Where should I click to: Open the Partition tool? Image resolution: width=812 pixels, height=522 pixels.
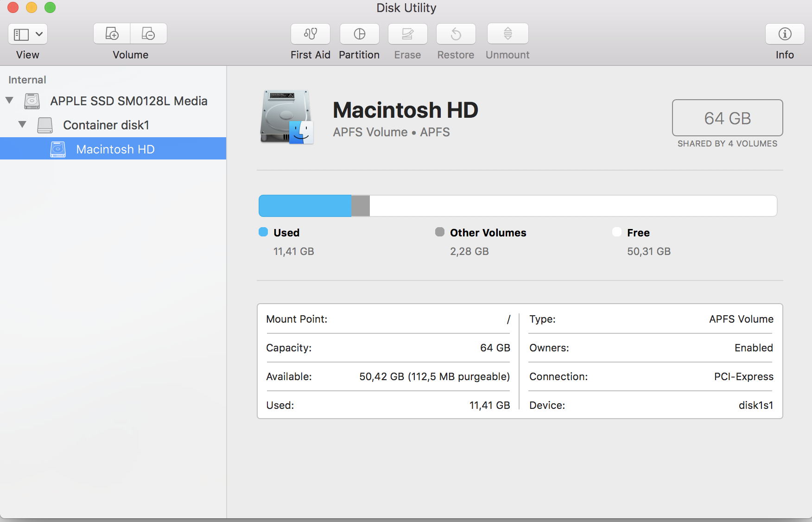click(359, 34)
